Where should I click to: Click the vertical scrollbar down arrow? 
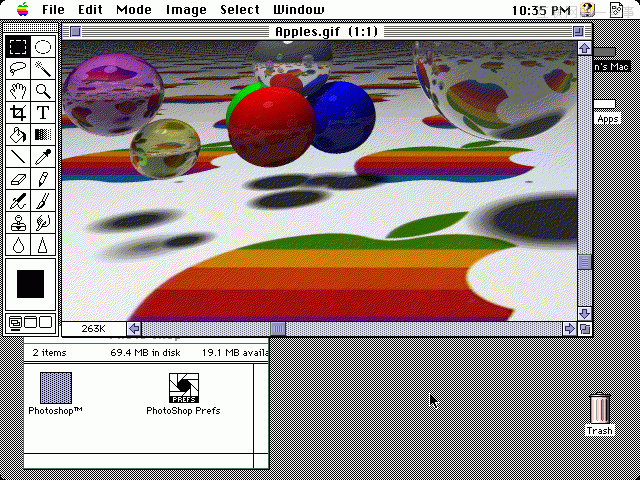pos(584,313)
